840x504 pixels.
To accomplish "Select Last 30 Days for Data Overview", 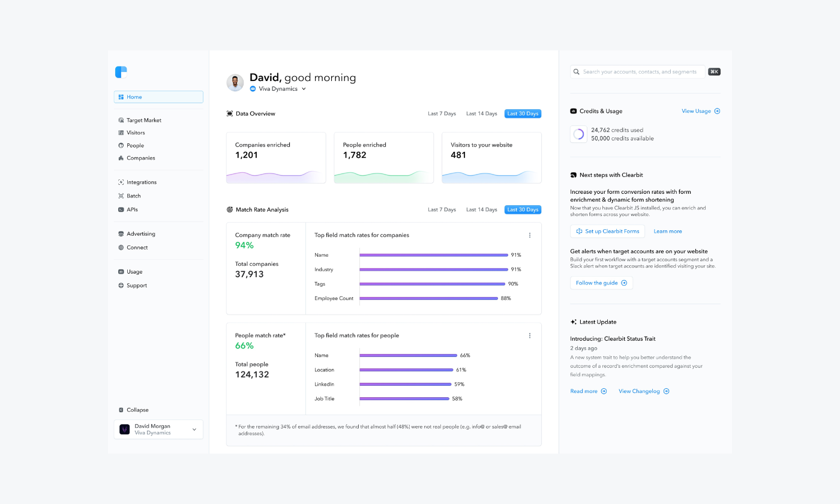I will (523, 113).
